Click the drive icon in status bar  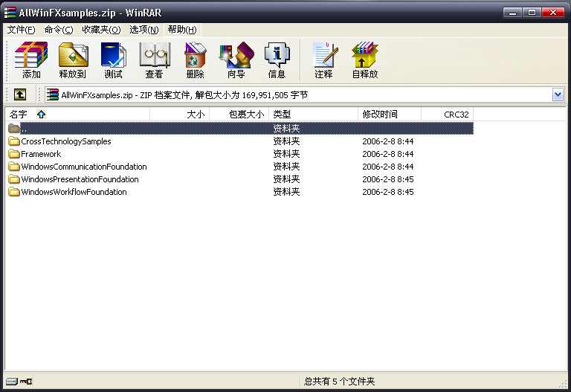tap(12, 382)
